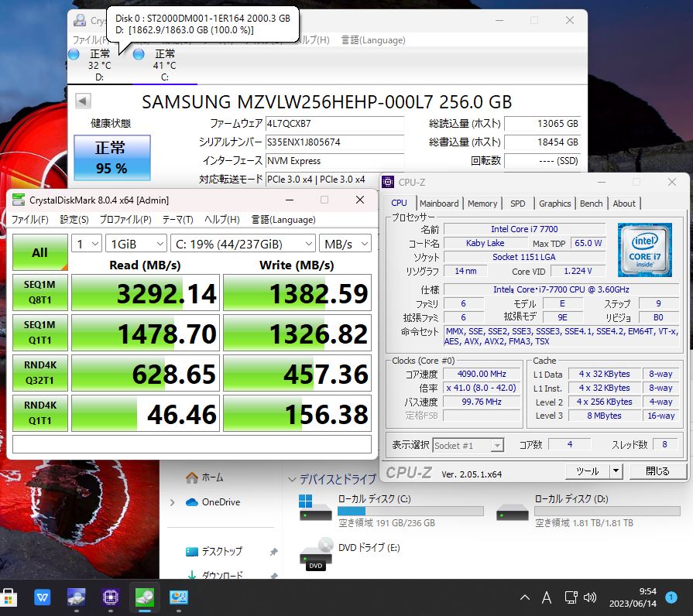The image size is (693, 616).
Task: Click the CrystalDiskMark comment text box
Action: pos(192,444)
